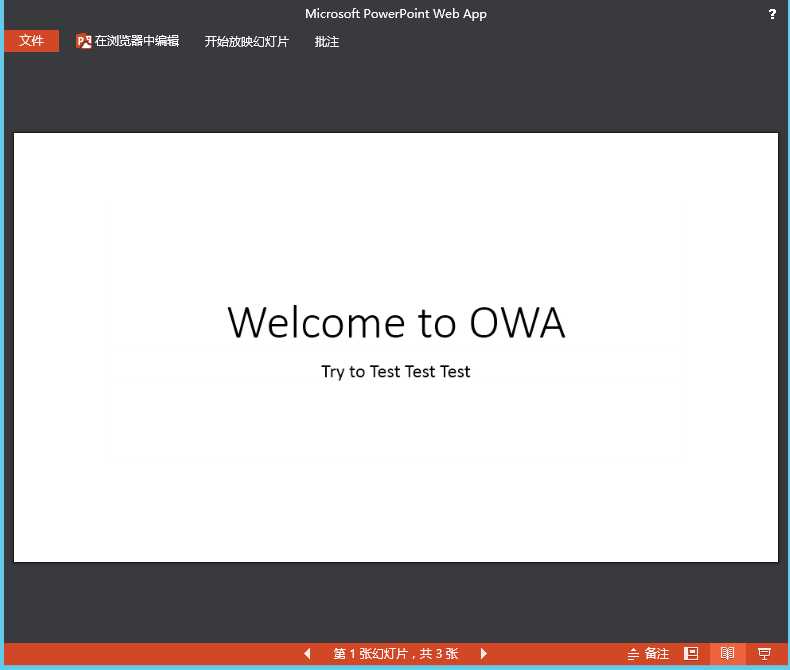Click the Microsoft PowerPoint Web App title
This screenshot has width=790, height=670.
tap(396, 14)
